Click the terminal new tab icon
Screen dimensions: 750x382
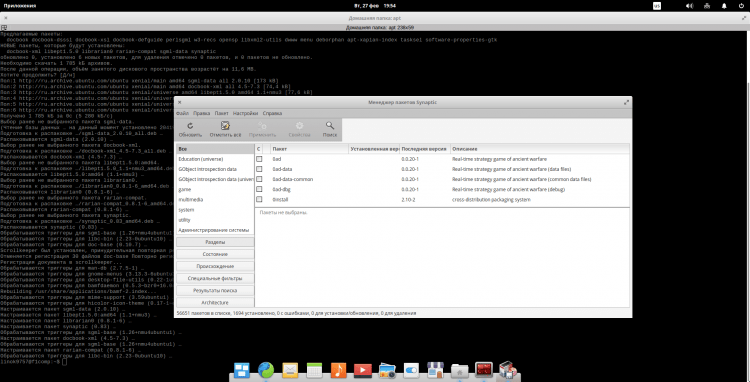pos(3,28)
